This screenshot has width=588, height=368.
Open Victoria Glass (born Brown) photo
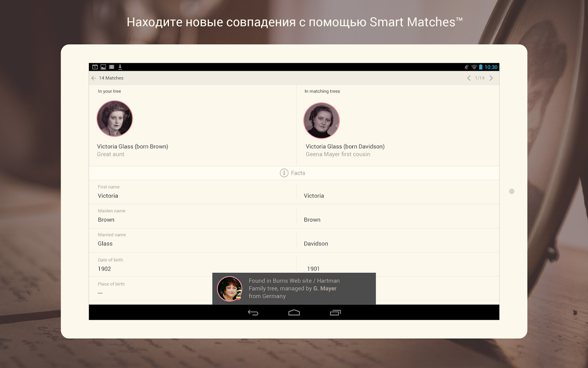click(x=115, y=119)
